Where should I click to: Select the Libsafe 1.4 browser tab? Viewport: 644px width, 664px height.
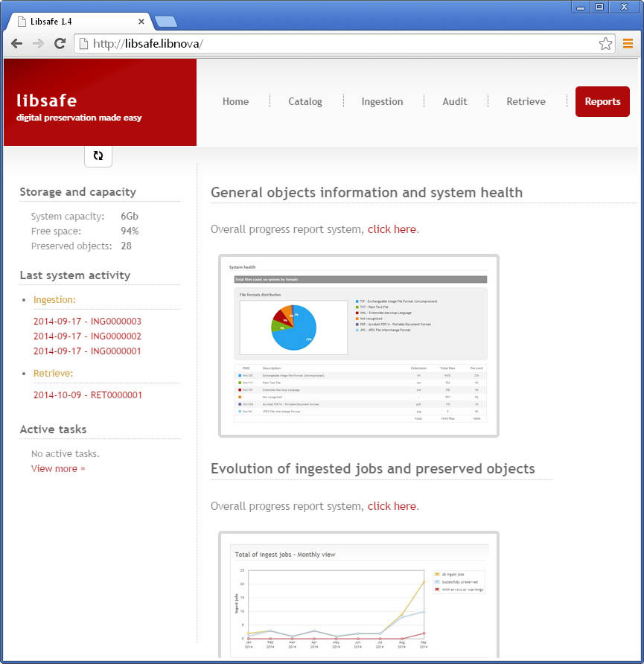(80, 22)
